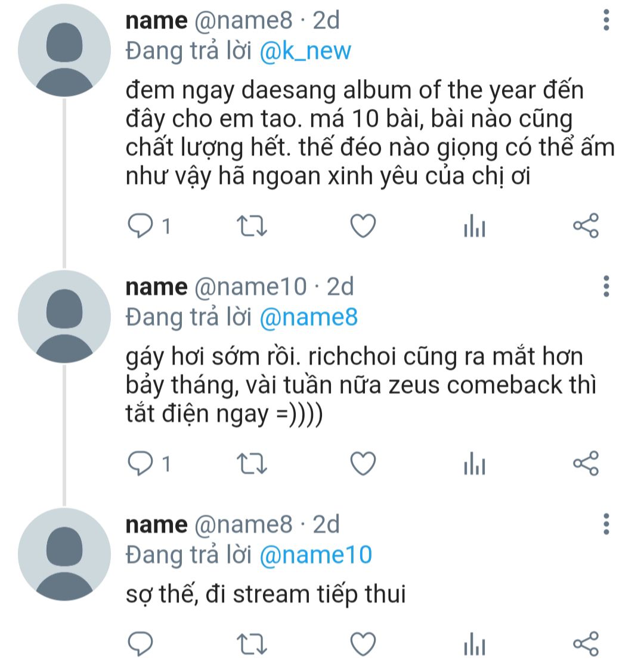Viewport: 644px width, 667px height.
Task: View analytics for the daesang album tweet
Action: coord(475,225)
